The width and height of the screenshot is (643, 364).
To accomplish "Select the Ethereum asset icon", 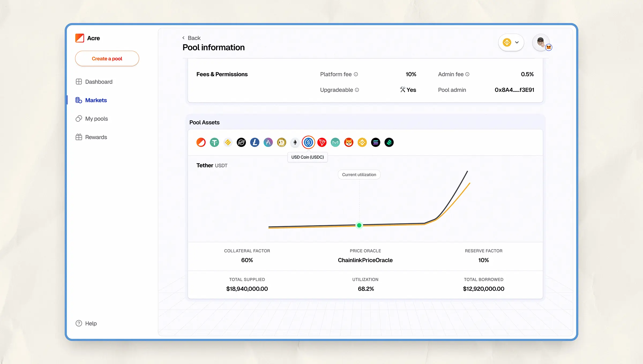I will point(295,142).
